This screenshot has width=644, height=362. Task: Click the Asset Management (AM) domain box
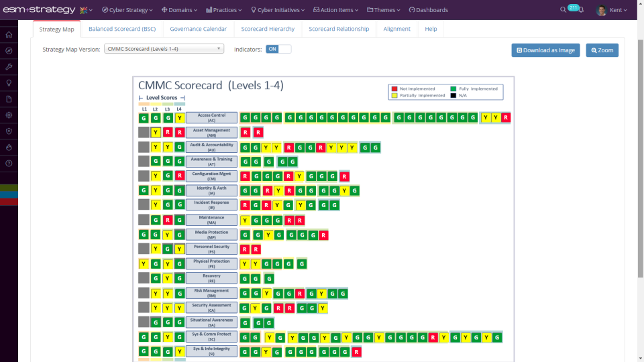[x=211, y=133]
